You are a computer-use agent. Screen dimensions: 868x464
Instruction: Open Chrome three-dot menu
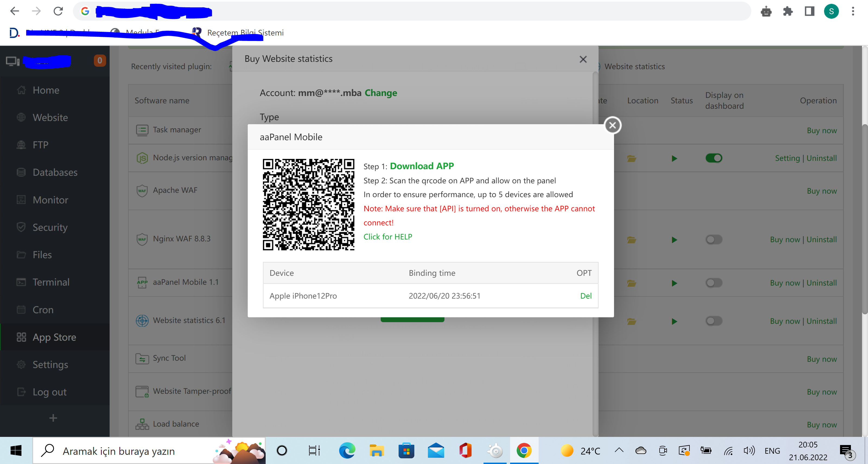tap(853, 11)
